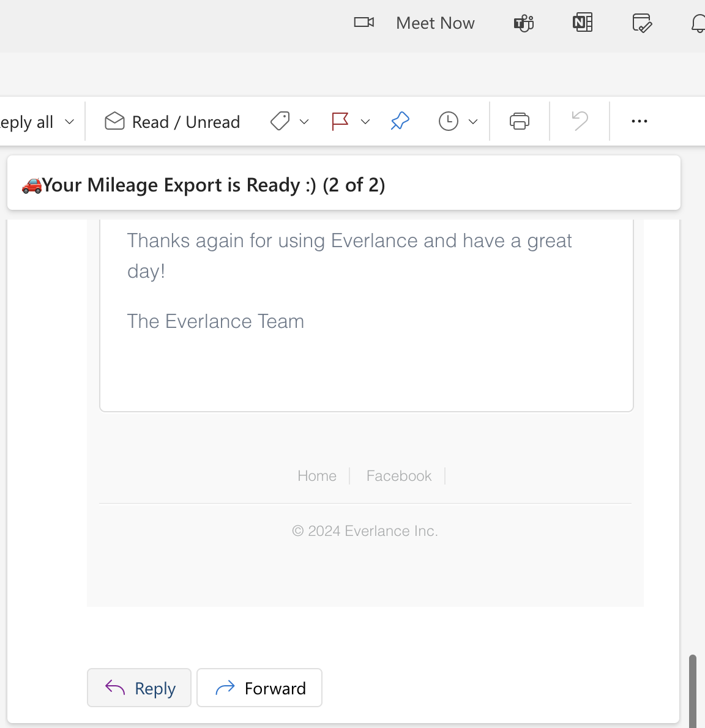
Task: Toggle Read / Unread status
Action: point(173,122)
